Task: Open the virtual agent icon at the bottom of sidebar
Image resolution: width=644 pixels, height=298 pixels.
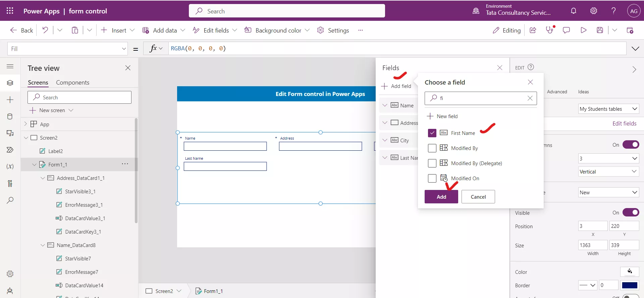Action: 10,291
